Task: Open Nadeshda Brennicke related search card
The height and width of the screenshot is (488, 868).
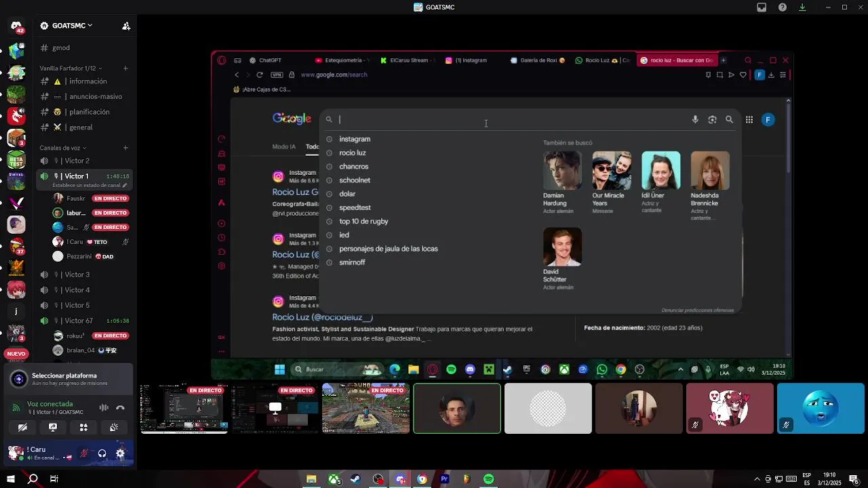Action: 710,186
